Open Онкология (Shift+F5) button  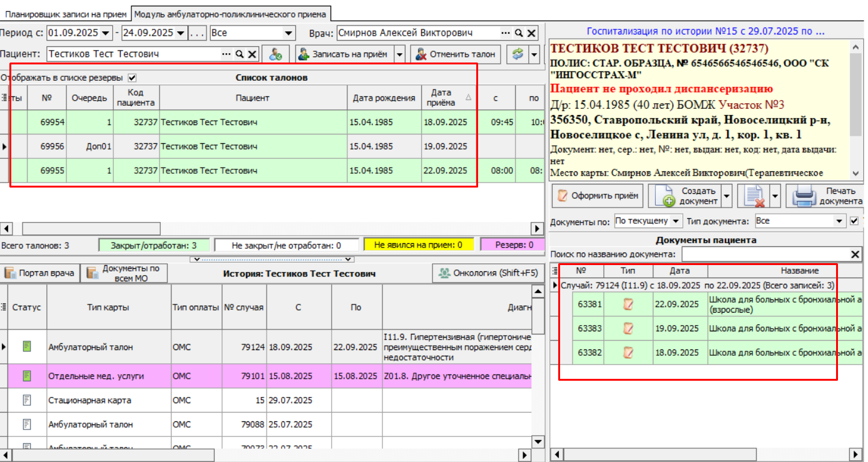pyautogui.click(x=487, y=273)
